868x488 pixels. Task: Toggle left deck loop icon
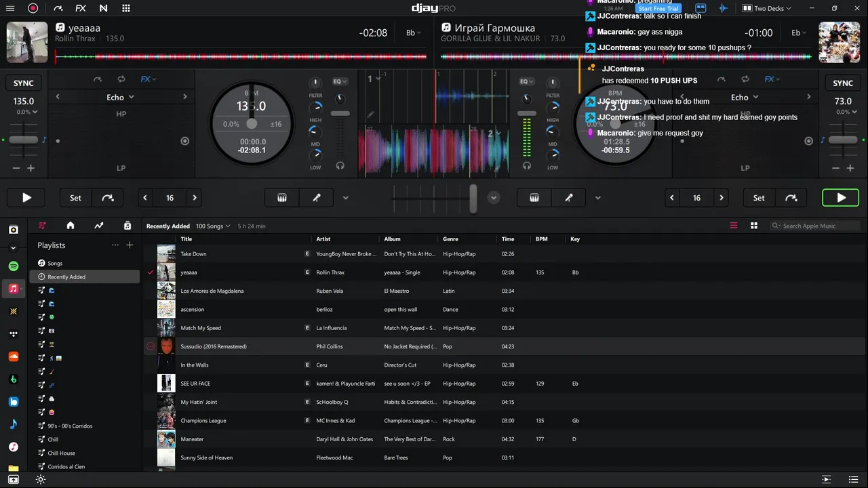click(121, 79)
